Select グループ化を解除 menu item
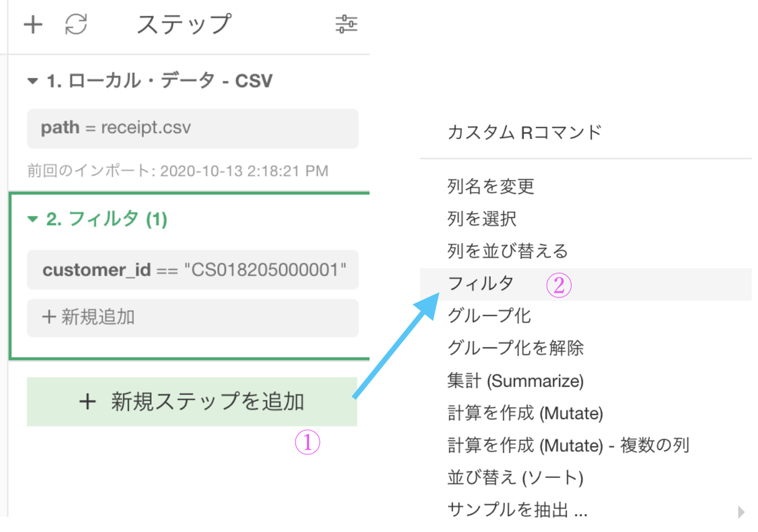The height and width of the screenshot is (532, 758). coord(515,348)
